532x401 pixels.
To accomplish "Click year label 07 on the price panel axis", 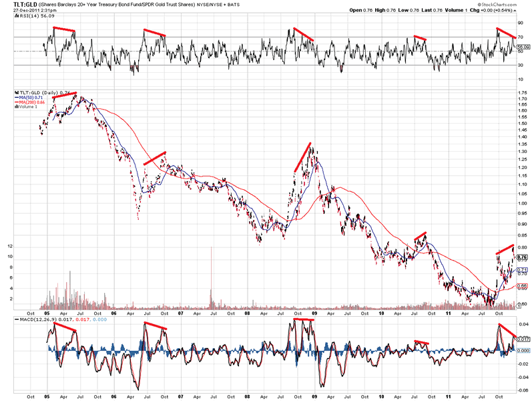I will click(x=180, y=313).
